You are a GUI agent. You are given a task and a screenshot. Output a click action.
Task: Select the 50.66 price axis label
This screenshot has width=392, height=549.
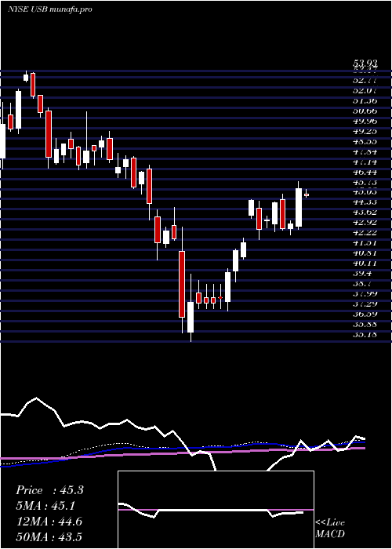pyautogui.click(x=365, y=111)
